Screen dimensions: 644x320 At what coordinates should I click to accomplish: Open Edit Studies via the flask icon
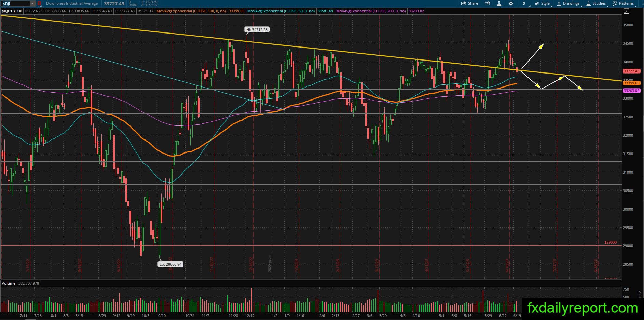499,3
